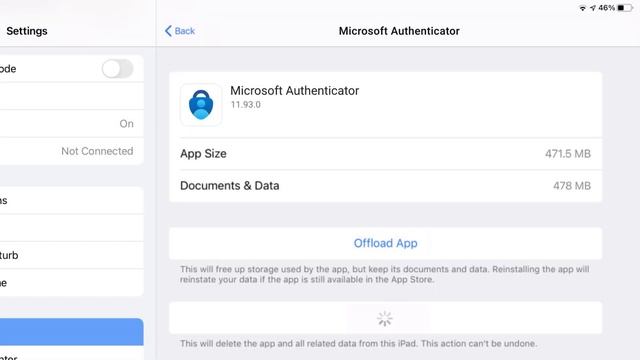Image resolution: width=640 pixels, height=360 pixels.
Task: Tap the Microsoft Authenticator app icon
Action: 201,105
